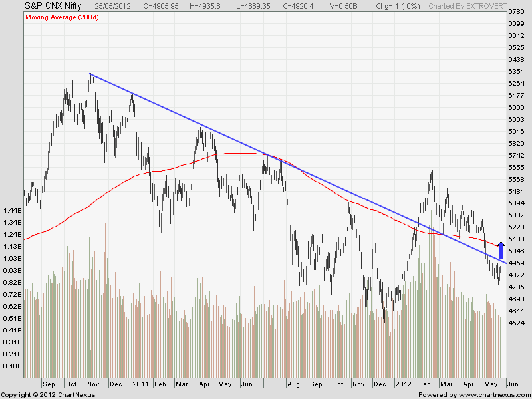Click the 4524 price level on right axis
The image size is (532, 399).
(x=516, y=323)
